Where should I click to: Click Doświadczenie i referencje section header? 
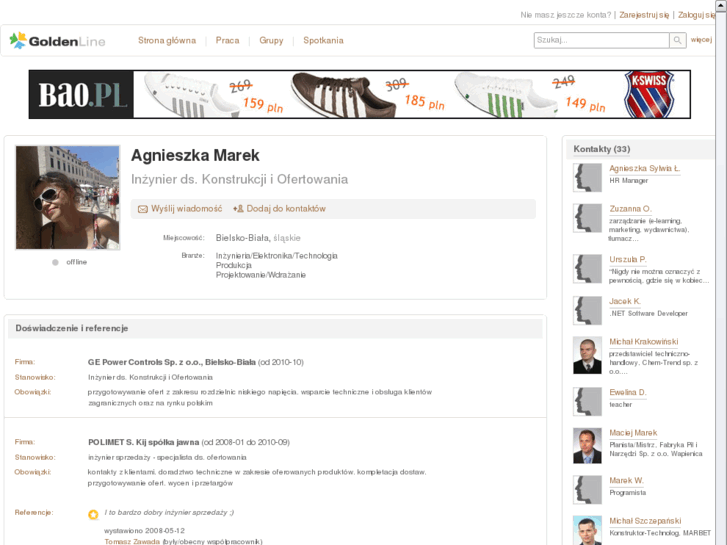(71, 328)
